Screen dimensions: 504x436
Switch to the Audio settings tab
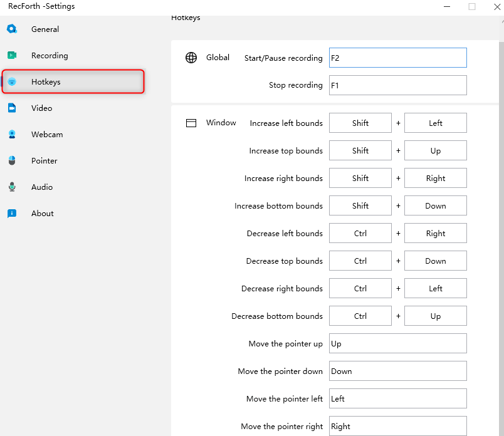click(x=42, y=187)
